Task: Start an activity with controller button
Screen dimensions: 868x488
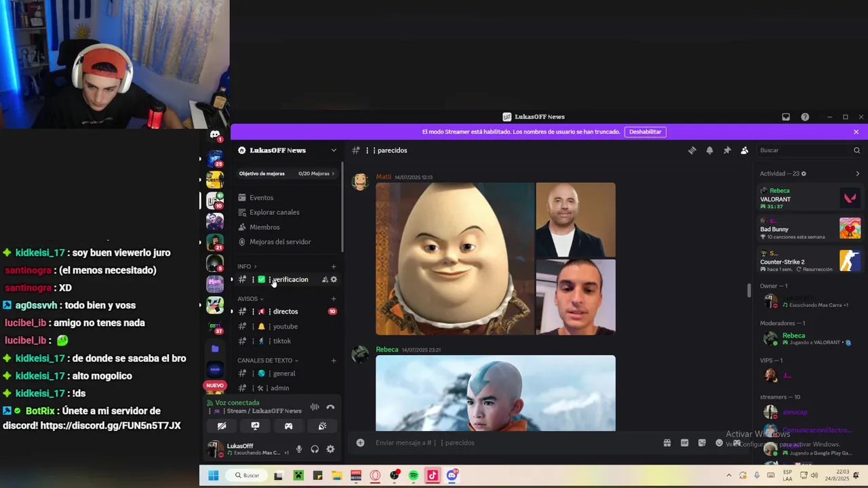Action: tap(288, 426)
